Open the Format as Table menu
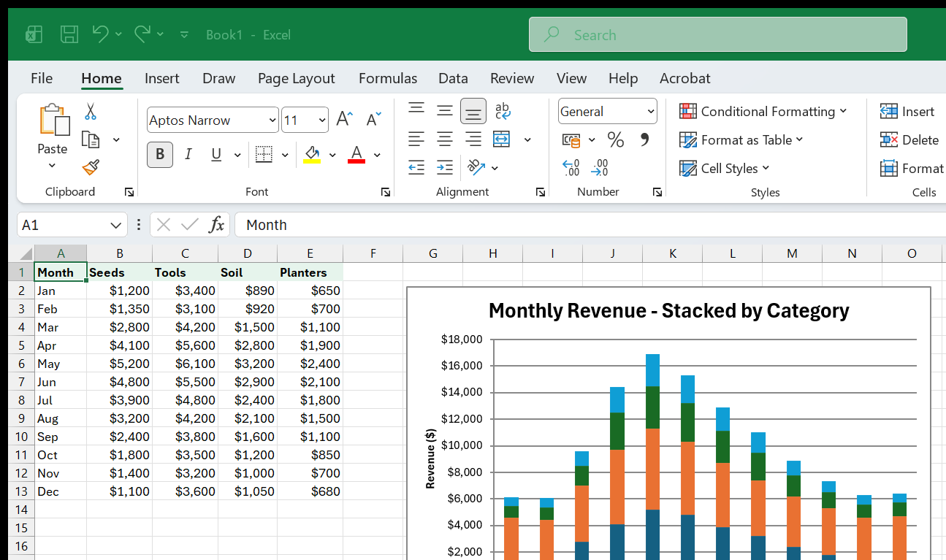 click(x=741, y=139)
